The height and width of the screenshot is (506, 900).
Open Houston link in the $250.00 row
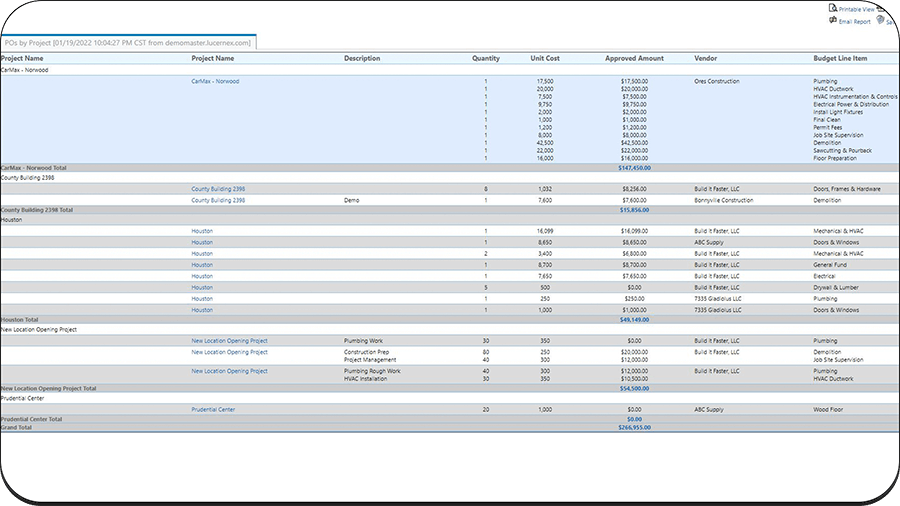[x=202, y=299]
